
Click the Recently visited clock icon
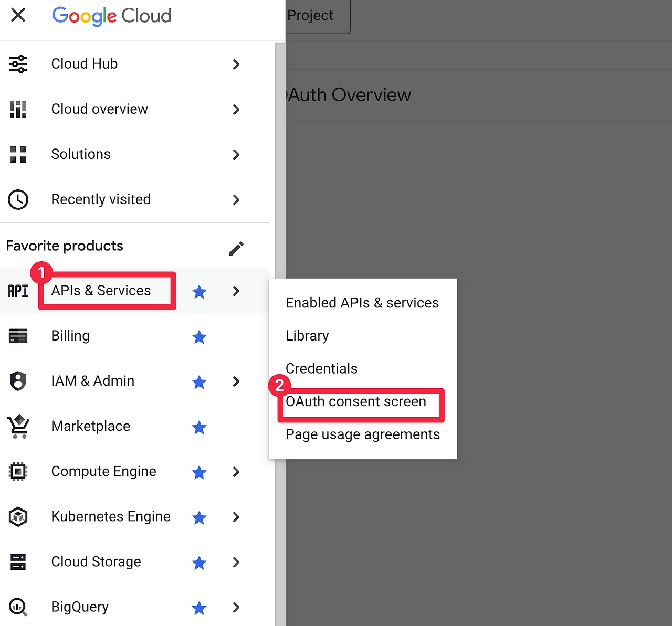(18, 199)
